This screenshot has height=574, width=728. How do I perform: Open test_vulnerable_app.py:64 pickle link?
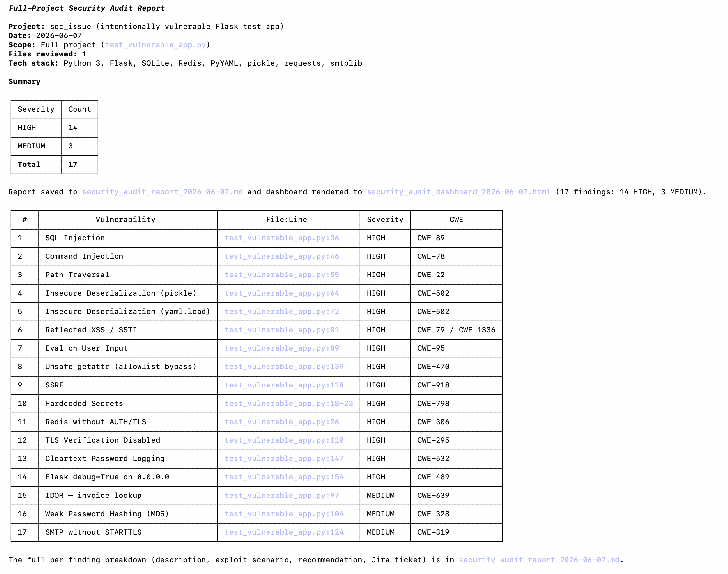282,293
